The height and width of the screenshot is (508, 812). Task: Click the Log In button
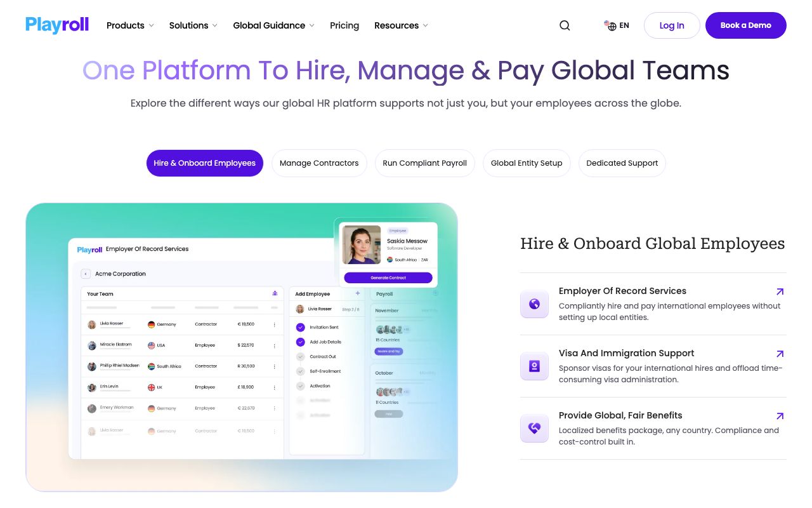pos(672,25)
